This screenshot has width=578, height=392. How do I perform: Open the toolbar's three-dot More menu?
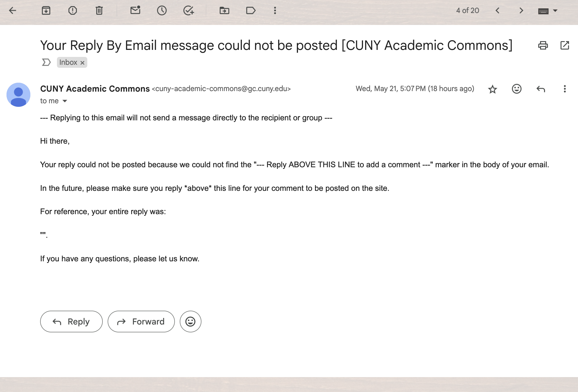tap(275, 11)
